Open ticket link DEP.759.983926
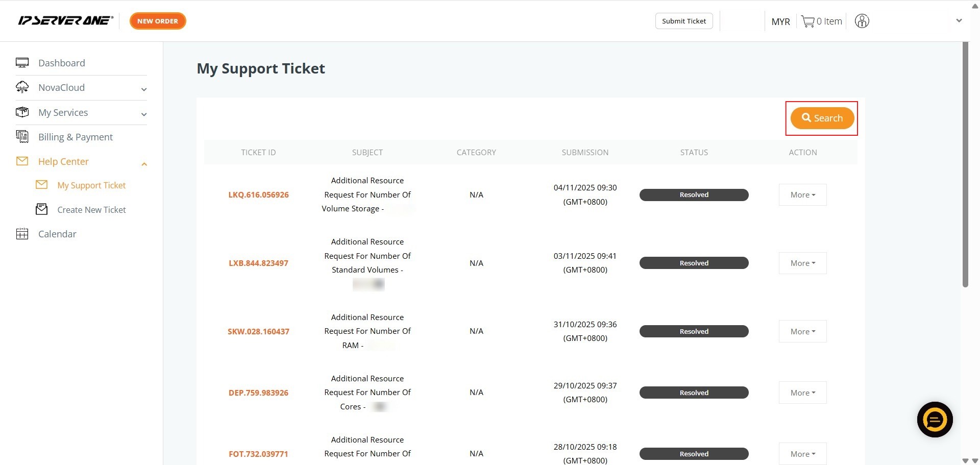Image resolution: width=980 pixels, height=465 pixels. tap(258, 393)
